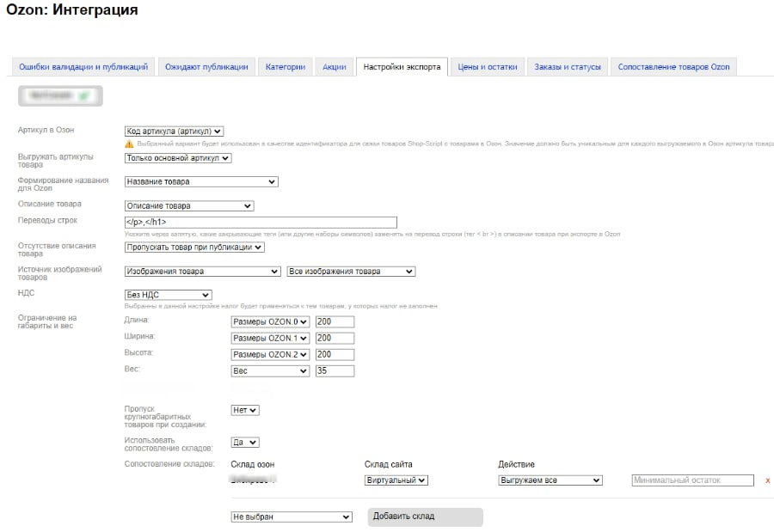The image size is (774, 532).
Task: Expand the Только основной артикул dropdown
Action: (178, 158)
